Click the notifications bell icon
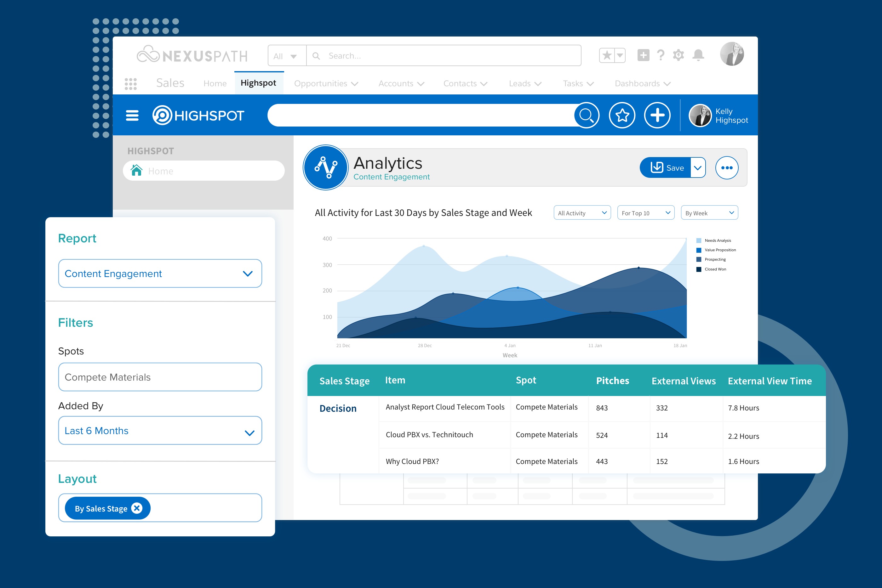 coord(698,55)
